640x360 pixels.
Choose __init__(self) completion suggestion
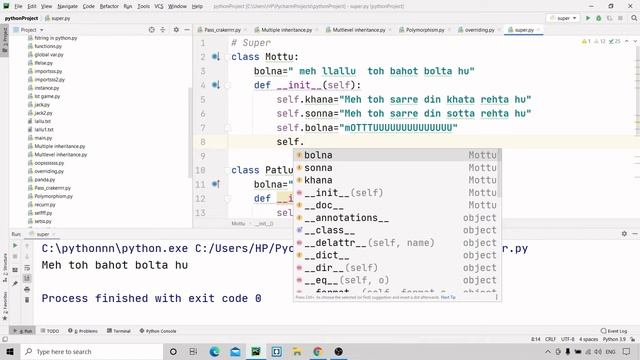click(397, 193)
